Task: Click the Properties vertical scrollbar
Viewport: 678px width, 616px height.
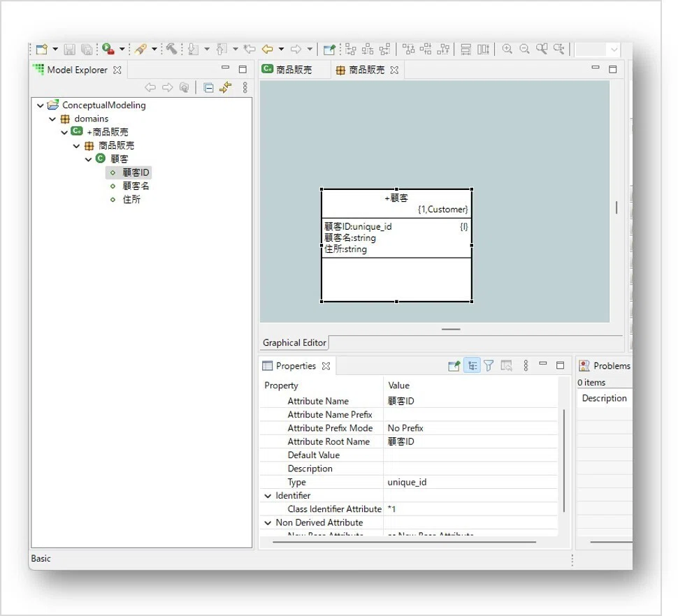Action: coord(564,460)
